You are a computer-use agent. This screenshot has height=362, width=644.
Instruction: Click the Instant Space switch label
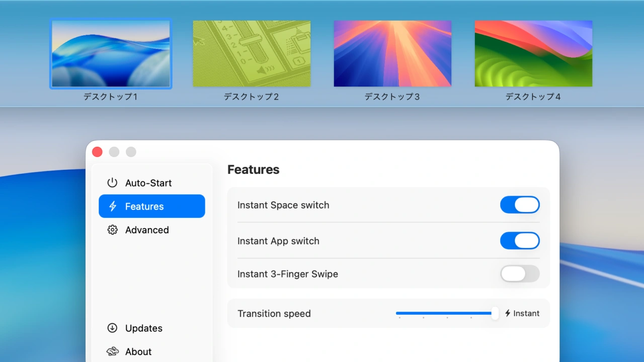(x=283, y=205)
